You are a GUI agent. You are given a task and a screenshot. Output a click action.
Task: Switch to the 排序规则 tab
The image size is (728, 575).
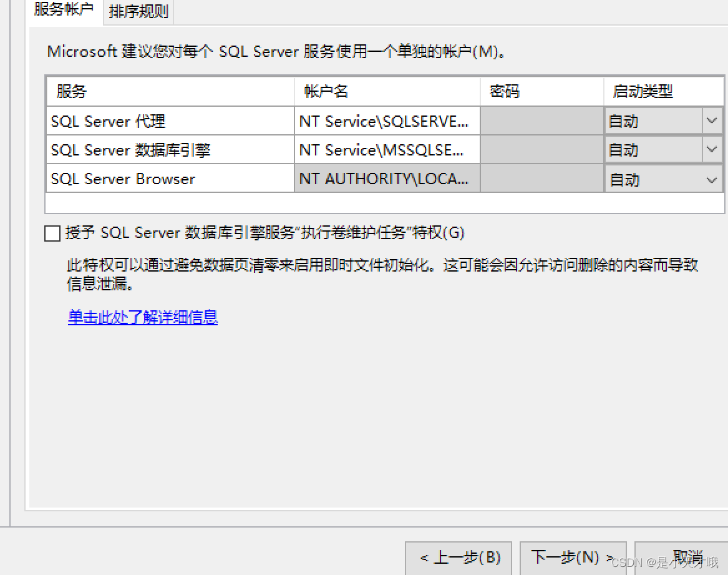pyautogui.click(x=138, y=11)
